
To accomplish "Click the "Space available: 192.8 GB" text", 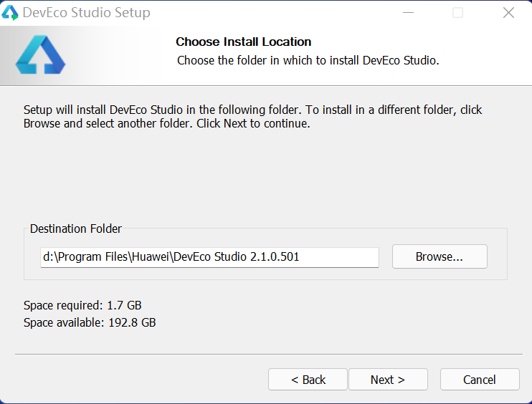I will (x=90, y=322).
